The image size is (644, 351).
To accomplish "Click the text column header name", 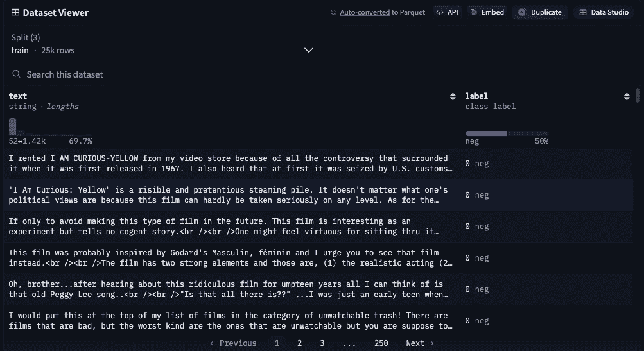I will pyautogui.click(x=18, y=96).
